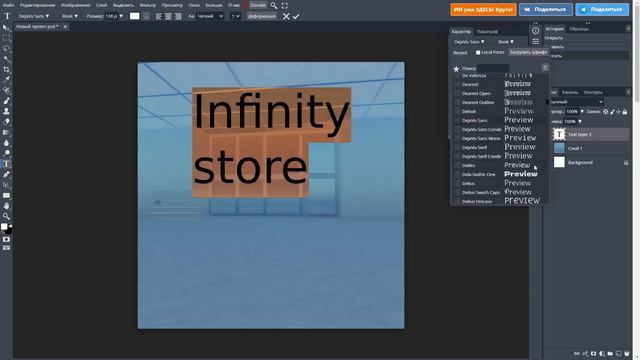Open anti-aliasing dropdown in options bar
640x360 pixels.
[x=210, y=16]
